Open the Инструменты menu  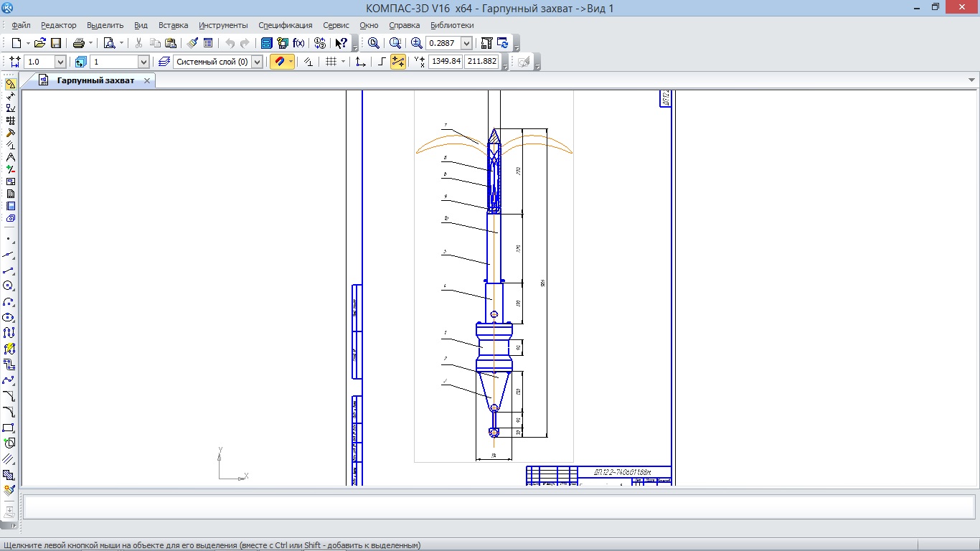coord(223,25)
